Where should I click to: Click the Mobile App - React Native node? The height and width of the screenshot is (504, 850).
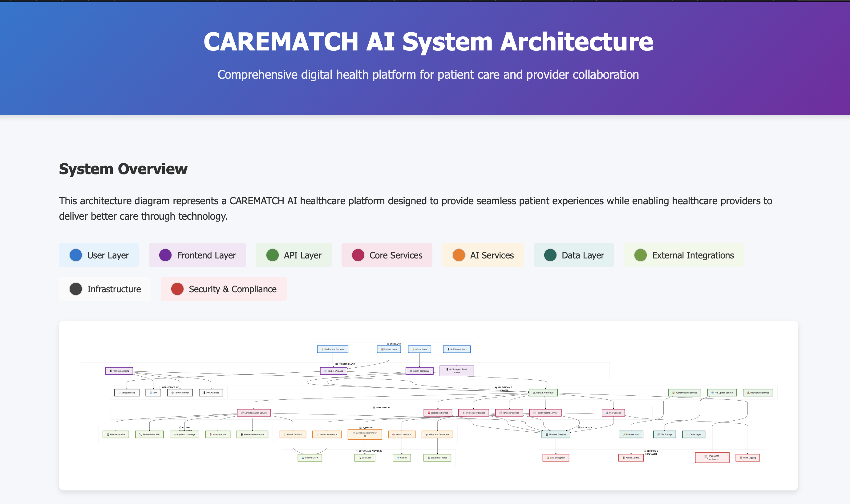click(x=456, y=371)
